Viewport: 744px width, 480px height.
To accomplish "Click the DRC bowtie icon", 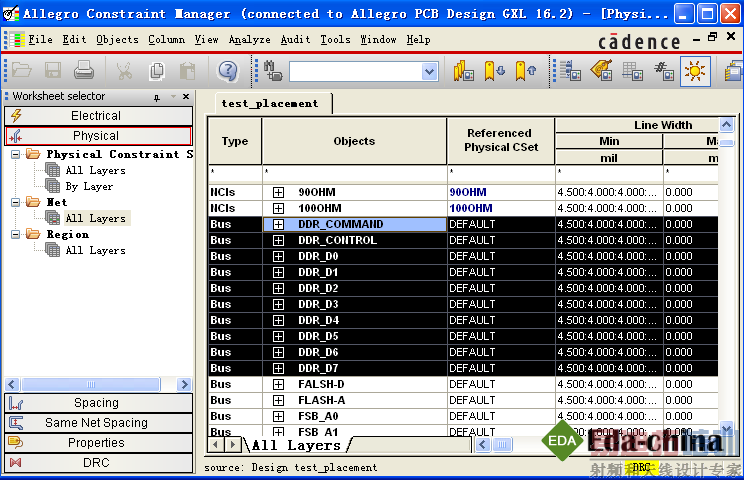I will pyautogui.click(x=16, y=462).
